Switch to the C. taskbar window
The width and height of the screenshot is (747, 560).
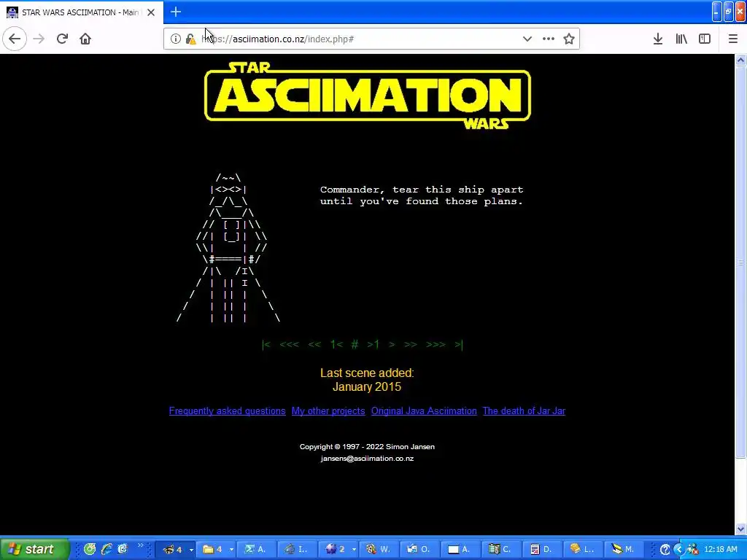coord(500,549)
